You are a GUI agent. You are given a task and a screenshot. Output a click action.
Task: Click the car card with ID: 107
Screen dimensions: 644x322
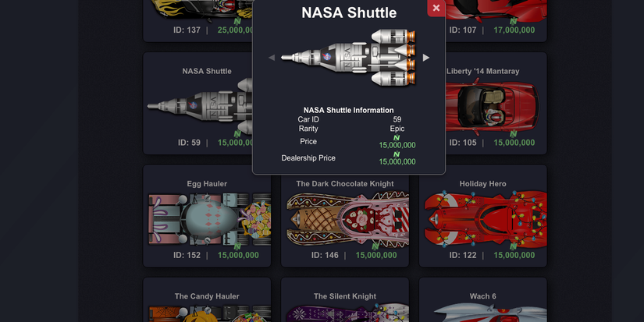click(496, 21)
